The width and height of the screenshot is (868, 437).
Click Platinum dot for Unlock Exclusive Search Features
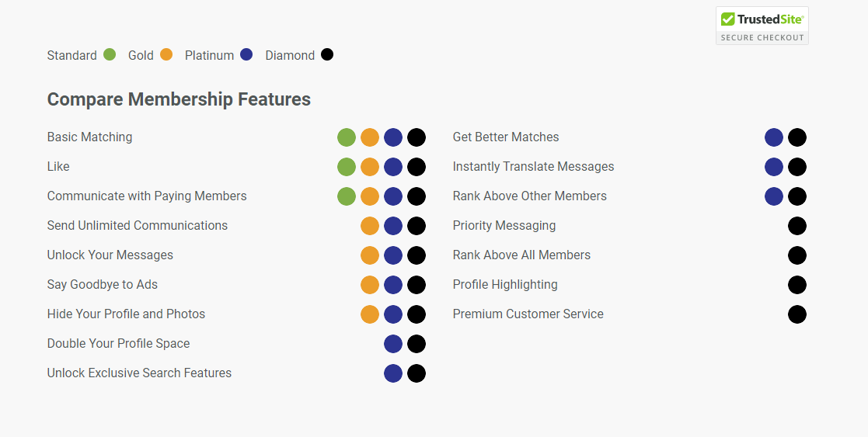[393, 373]
